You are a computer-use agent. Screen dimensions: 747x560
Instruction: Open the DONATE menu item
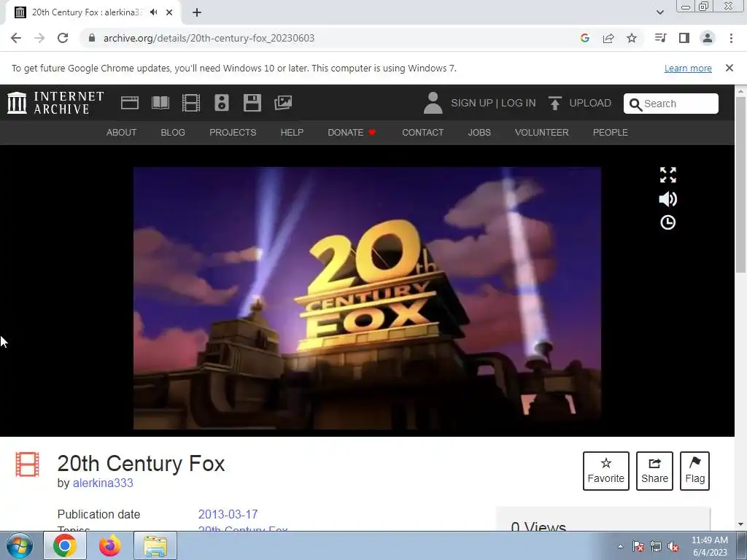coord(352,133)
